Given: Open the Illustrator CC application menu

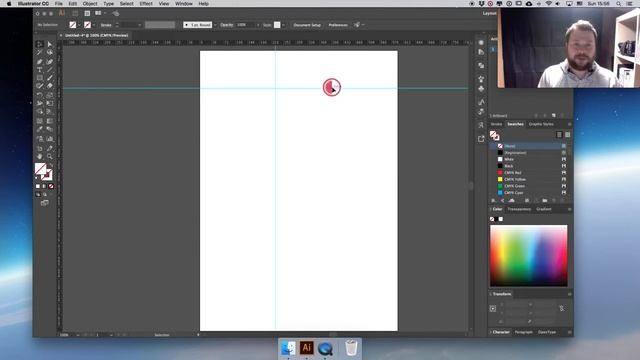Looking at the screenshot, I should (x=33, y=4).
